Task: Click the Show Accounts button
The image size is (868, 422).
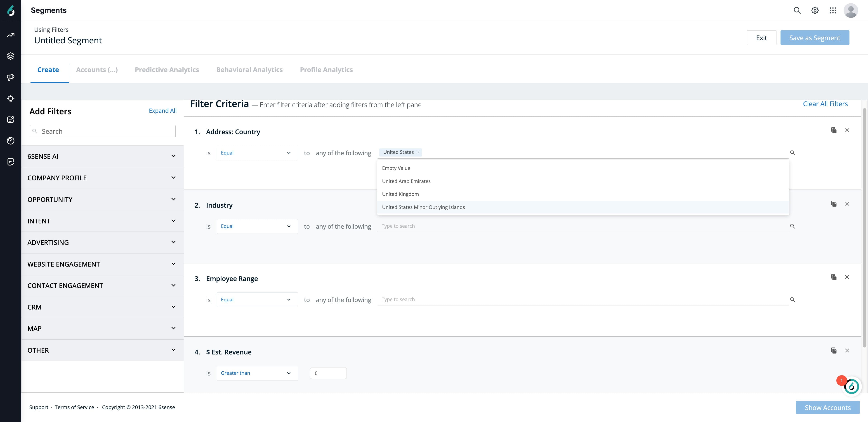Action: pyautogui.click(x=828, y=408)
